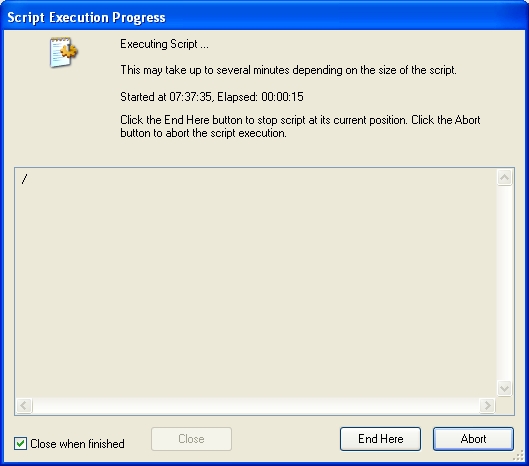Click the output scroll left arrow
This screenshot has height=466, width=529.
(x=24, y=405)
